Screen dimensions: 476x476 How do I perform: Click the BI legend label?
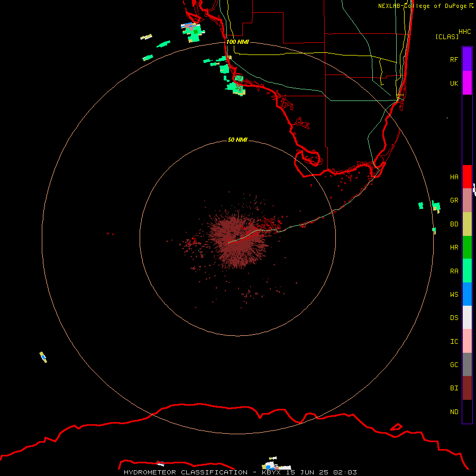pos(454,388)
